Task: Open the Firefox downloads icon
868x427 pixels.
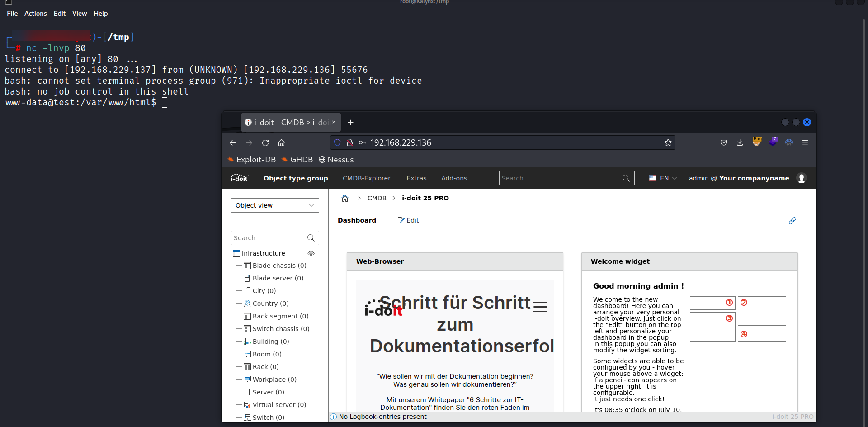Action: pos(740,142)
